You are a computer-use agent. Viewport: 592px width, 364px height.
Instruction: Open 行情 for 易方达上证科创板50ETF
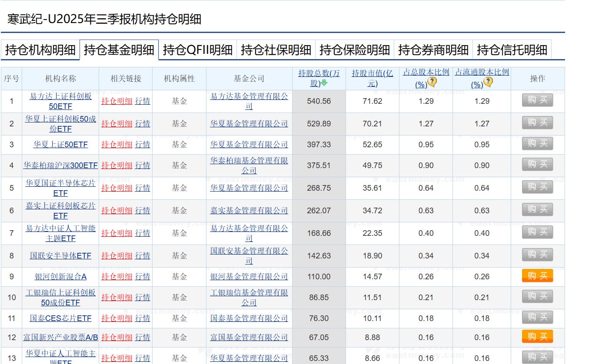coord(143,101)
